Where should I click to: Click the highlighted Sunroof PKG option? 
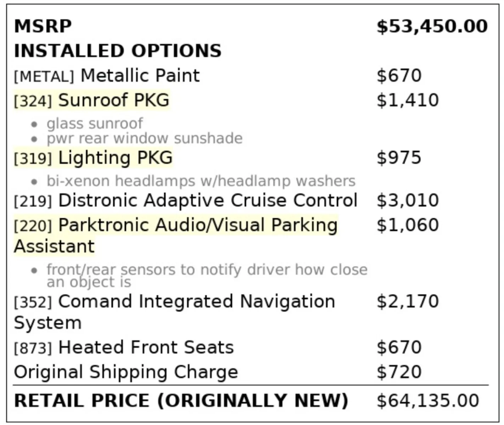113,100
